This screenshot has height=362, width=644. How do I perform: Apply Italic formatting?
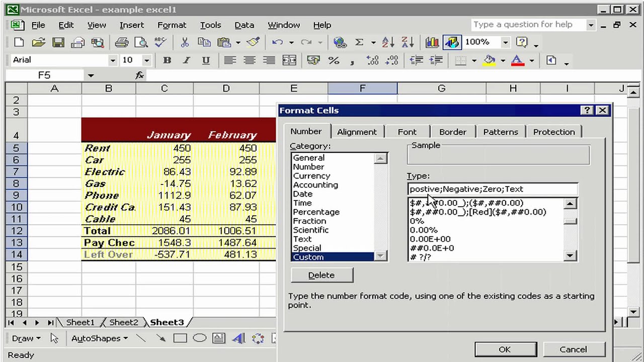pos(186,60)
